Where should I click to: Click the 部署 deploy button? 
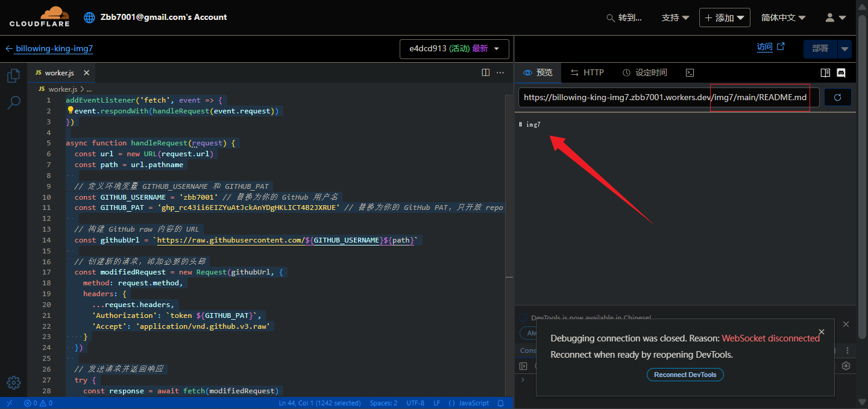click(x=820, y=49)
